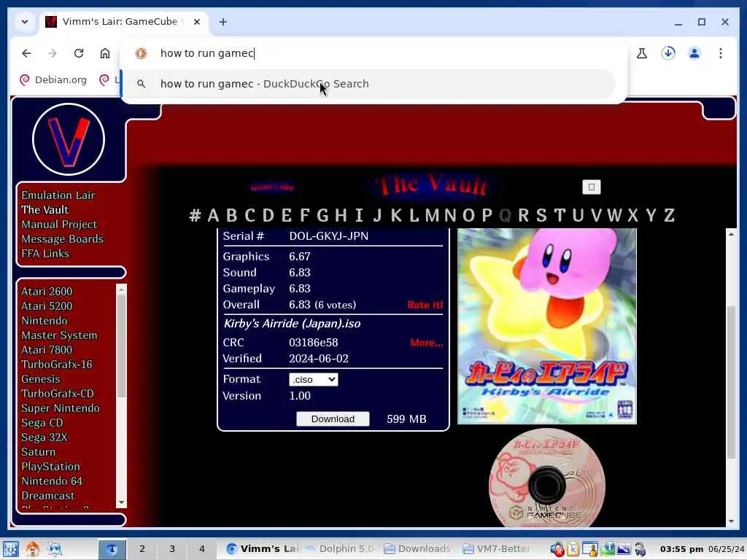Open the Emulation Lair link
Screen dimensions: 747x560
(58, 195)
